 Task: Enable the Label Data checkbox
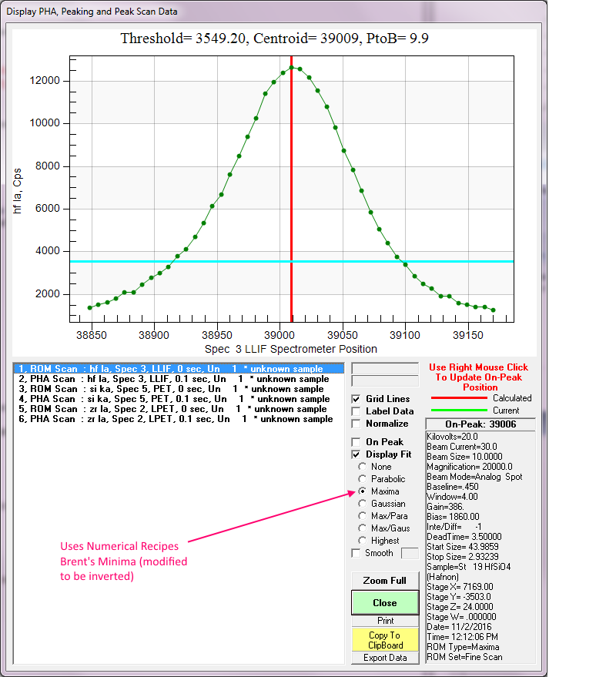[x=356, y=411]
